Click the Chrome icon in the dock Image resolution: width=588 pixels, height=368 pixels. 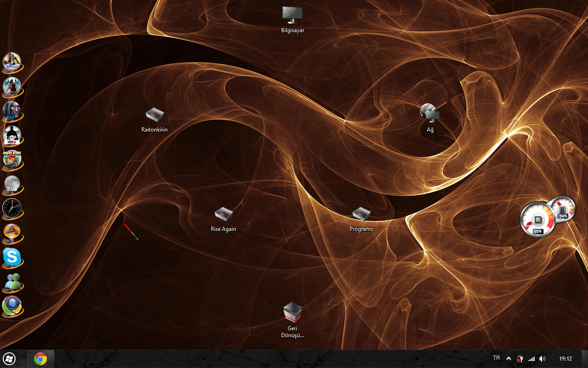(12, 306)
